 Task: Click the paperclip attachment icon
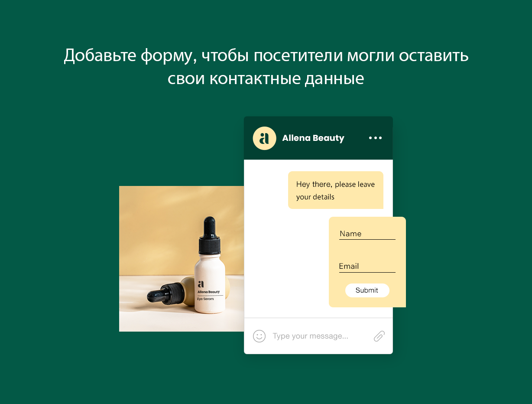point(379,336)
